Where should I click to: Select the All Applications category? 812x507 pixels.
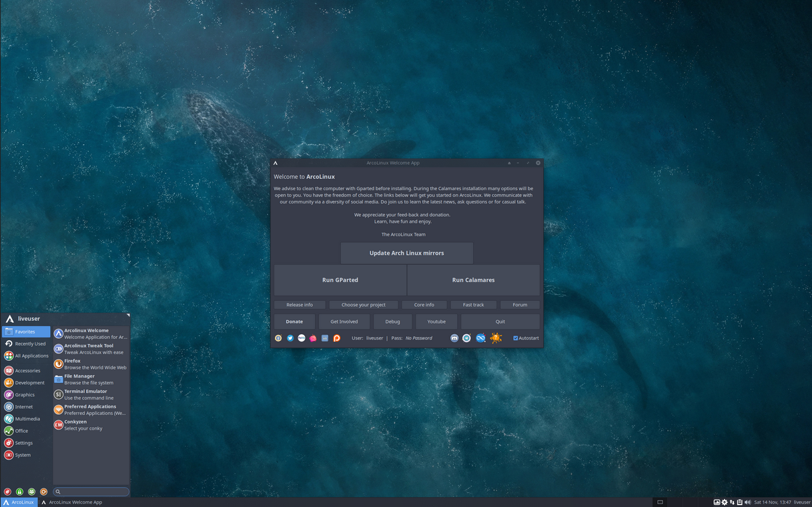pyautogui.click(x=26, y=356)
